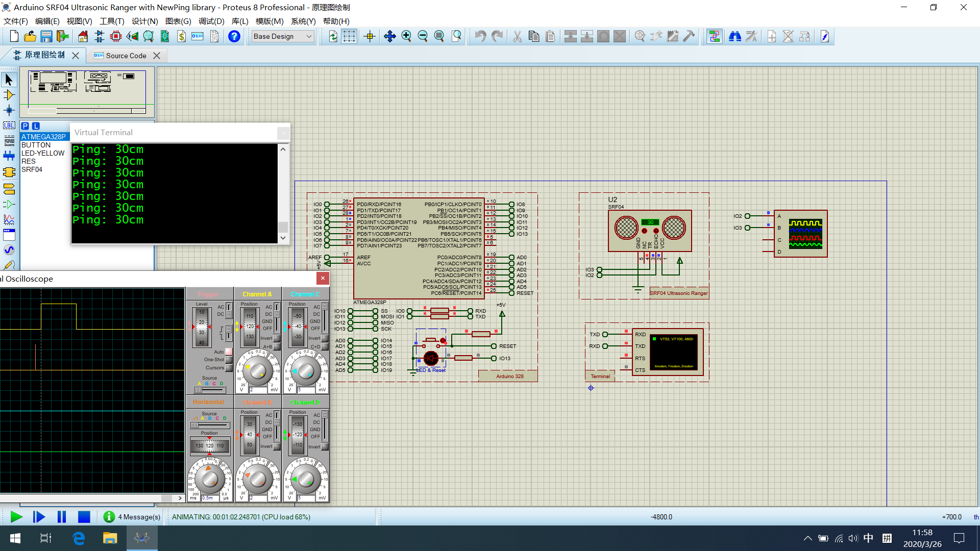Pause the running simulation
The width and height of the screenshot is (980, 551).
point(62,517)
